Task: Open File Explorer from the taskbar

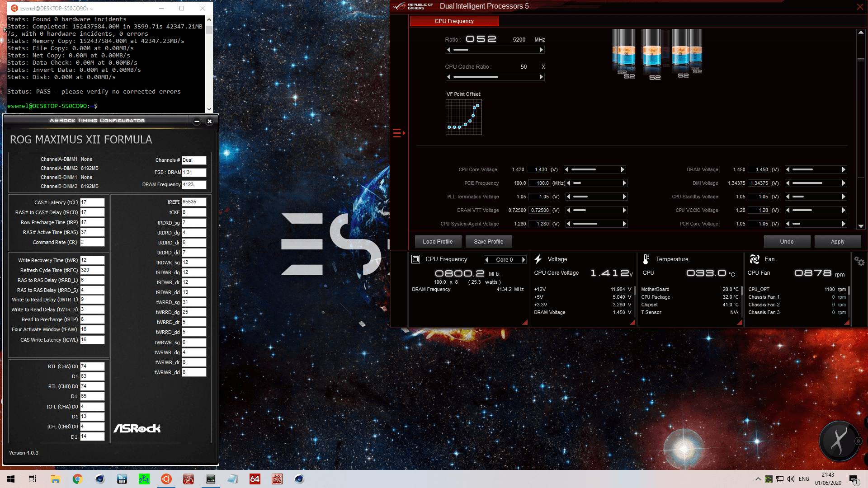Action: 55,479
